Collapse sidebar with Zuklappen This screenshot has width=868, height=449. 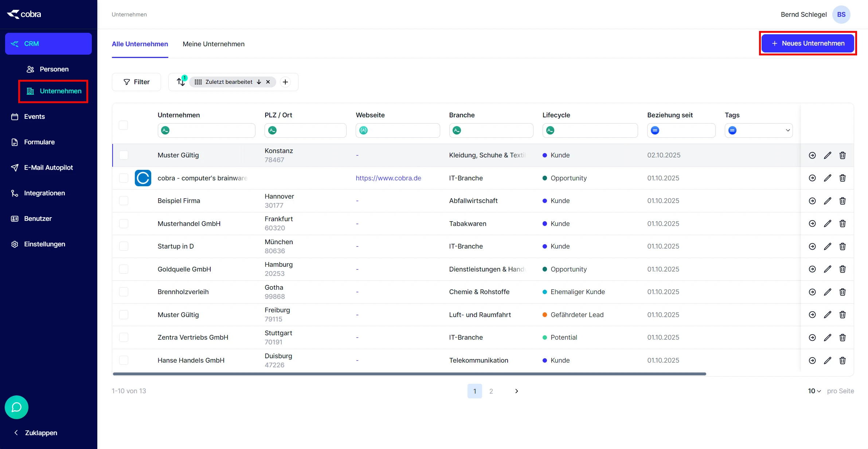pyautogui.click(x=36, y=433)
